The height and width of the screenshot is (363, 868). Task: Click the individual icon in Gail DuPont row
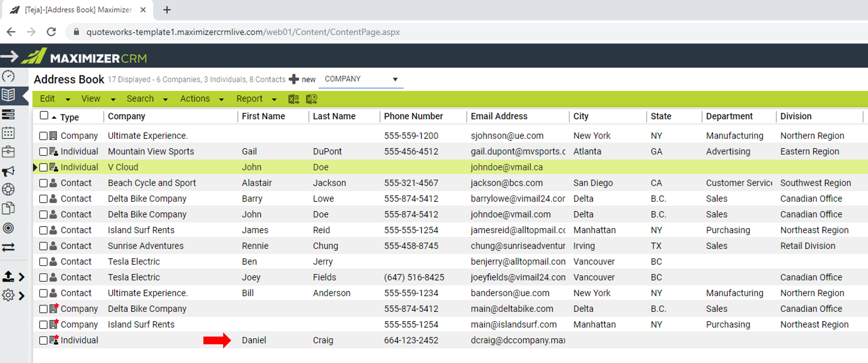(x=54, y=151)
